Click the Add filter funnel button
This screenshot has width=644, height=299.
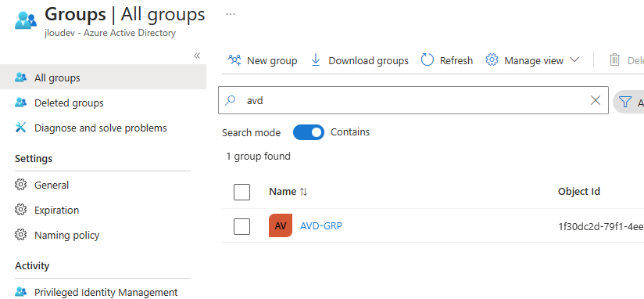point(628,102)
